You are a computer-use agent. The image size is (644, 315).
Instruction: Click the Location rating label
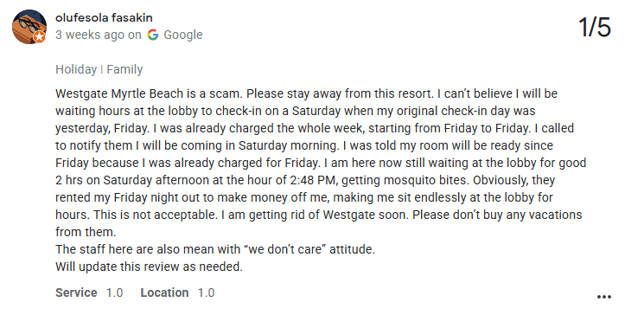click(165, 292)
